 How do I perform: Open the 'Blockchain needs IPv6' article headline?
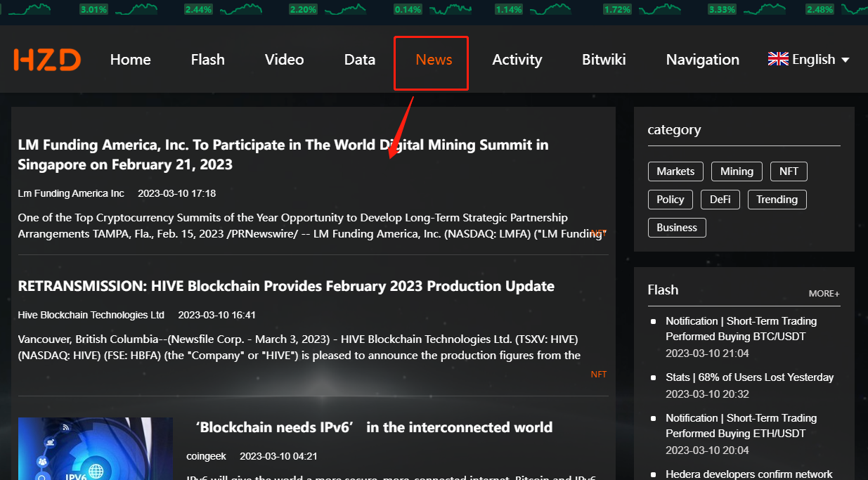373,427
